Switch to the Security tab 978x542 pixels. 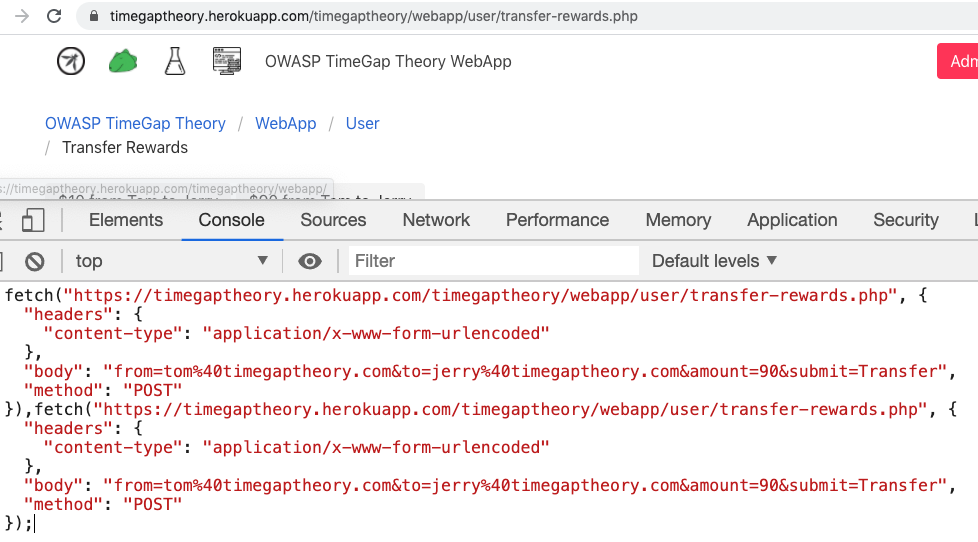(x=906, y=220)
